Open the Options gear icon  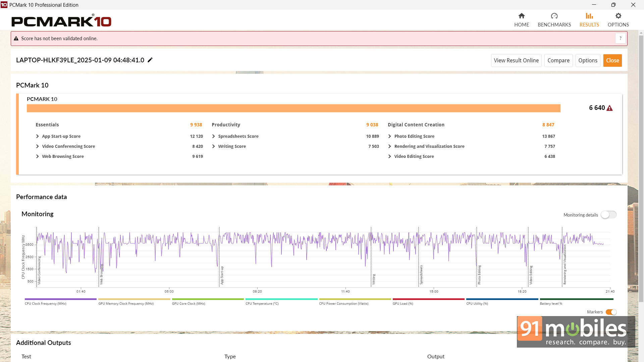pyautogui.click(x=618, y=16)
